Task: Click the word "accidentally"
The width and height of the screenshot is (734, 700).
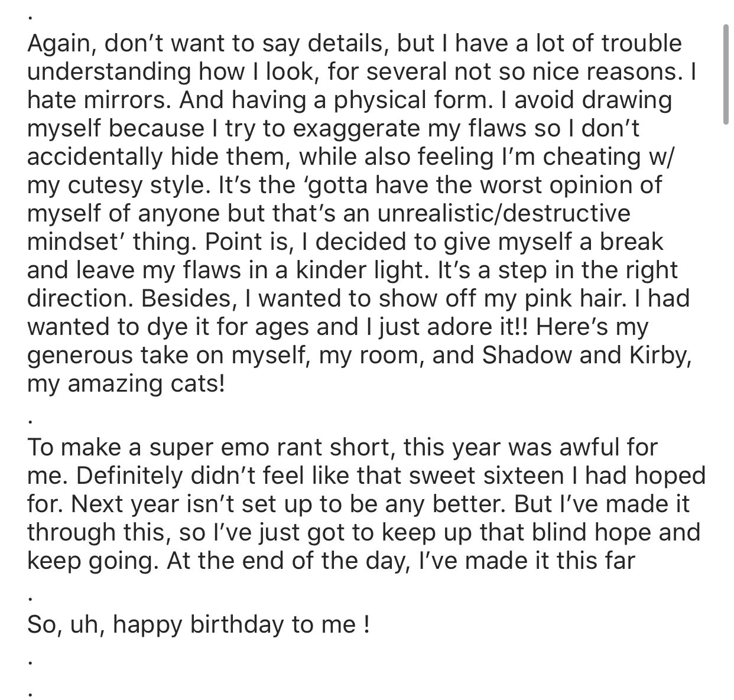Action: coord(94,157)
